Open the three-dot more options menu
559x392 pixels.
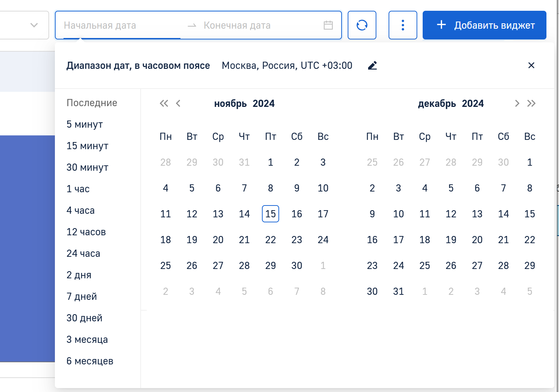pyautogui.click(x=403, y=25)
